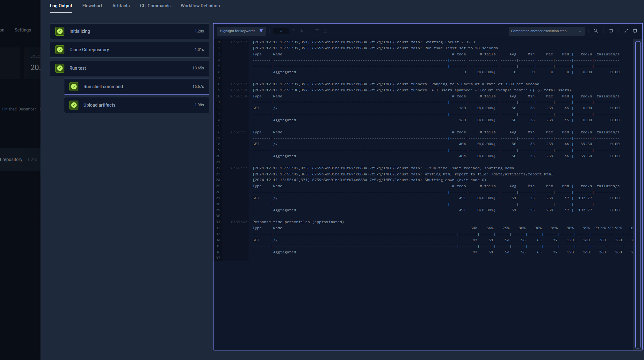The image size is (644, 360).
Task: Open Settings in the left sidebar
Action: (22, 30)
